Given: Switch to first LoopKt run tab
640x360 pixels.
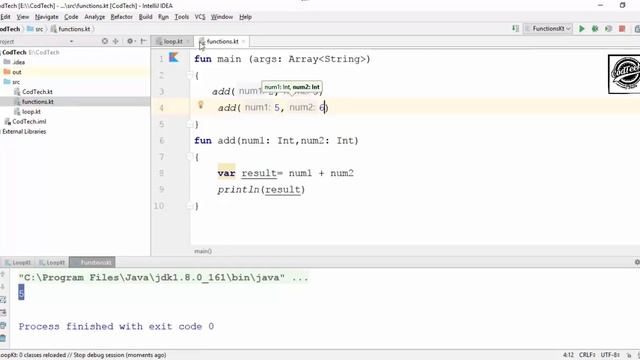Looking at the screenshot, I should (18, 262).
